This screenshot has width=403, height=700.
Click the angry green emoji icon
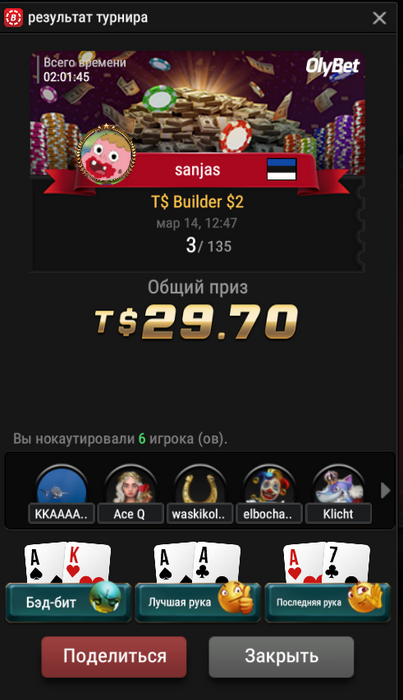[105, 597]
